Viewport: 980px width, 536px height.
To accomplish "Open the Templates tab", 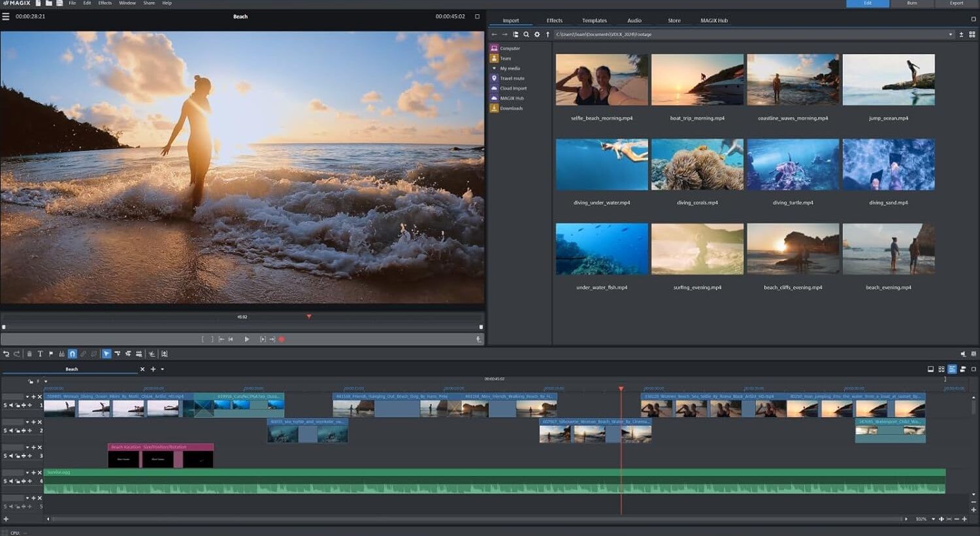I will point(594,20).
